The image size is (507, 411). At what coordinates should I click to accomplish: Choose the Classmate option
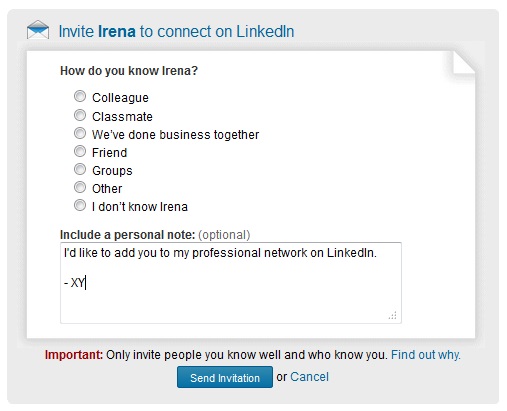(80, 115)
